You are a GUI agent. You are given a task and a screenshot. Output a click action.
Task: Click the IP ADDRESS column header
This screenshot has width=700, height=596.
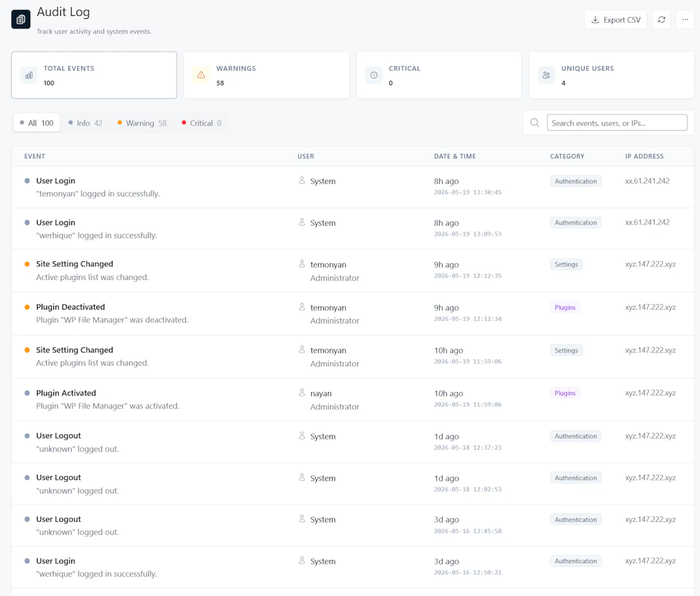pyautogui.click(x=644, y=156)
